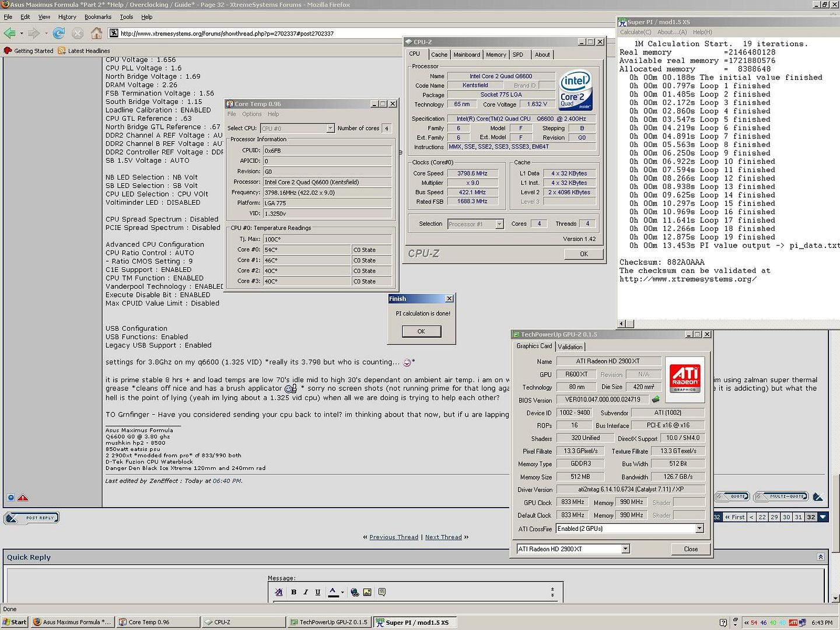Open the Select CPU dropdown in Core Temp
Screen dimensions: 840x630
[x=330, y=128]
